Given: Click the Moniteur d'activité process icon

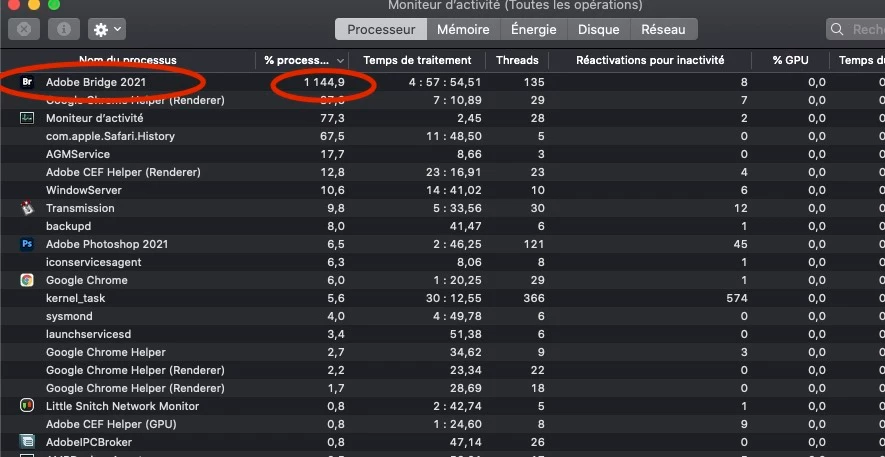Looking at the screenshot, I should click(x=27, y=118).
